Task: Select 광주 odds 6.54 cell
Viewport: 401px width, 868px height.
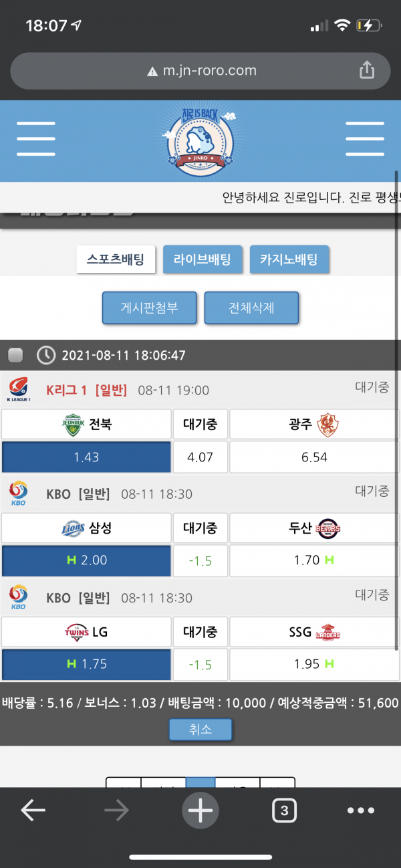Action: 315,457
